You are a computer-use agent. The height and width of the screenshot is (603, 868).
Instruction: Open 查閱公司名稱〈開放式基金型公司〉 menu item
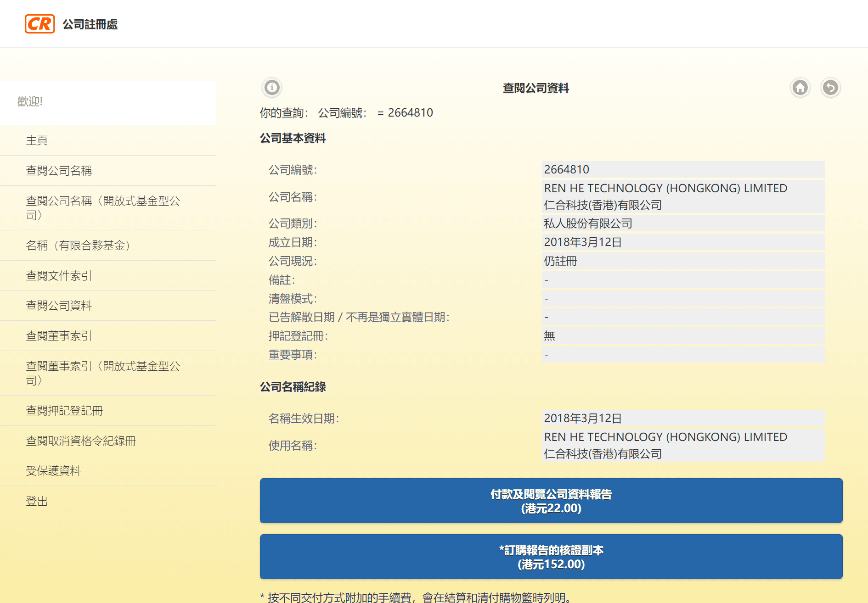coord(108,208)
